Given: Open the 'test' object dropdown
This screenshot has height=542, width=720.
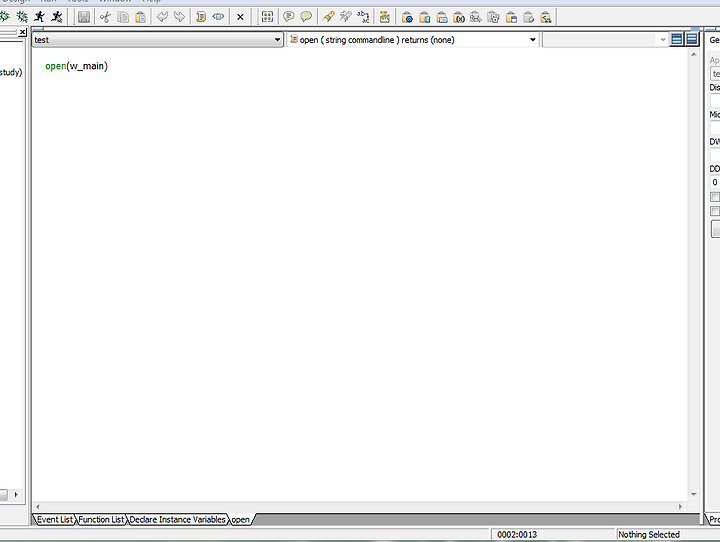Looking at the screenshot, I should (158, 40).
